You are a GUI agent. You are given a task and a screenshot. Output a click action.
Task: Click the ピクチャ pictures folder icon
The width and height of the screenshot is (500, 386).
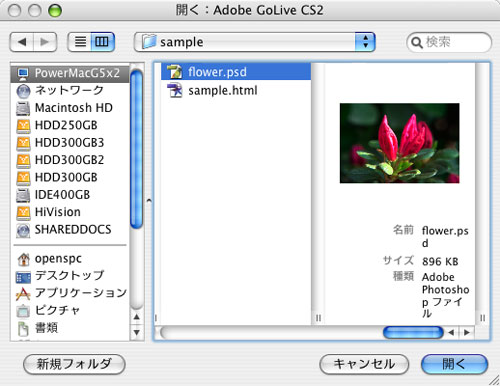tap(23, 311)
